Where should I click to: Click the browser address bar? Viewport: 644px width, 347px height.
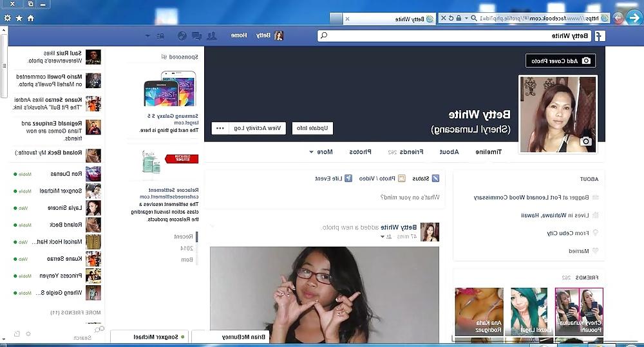[x=524, y=18]
